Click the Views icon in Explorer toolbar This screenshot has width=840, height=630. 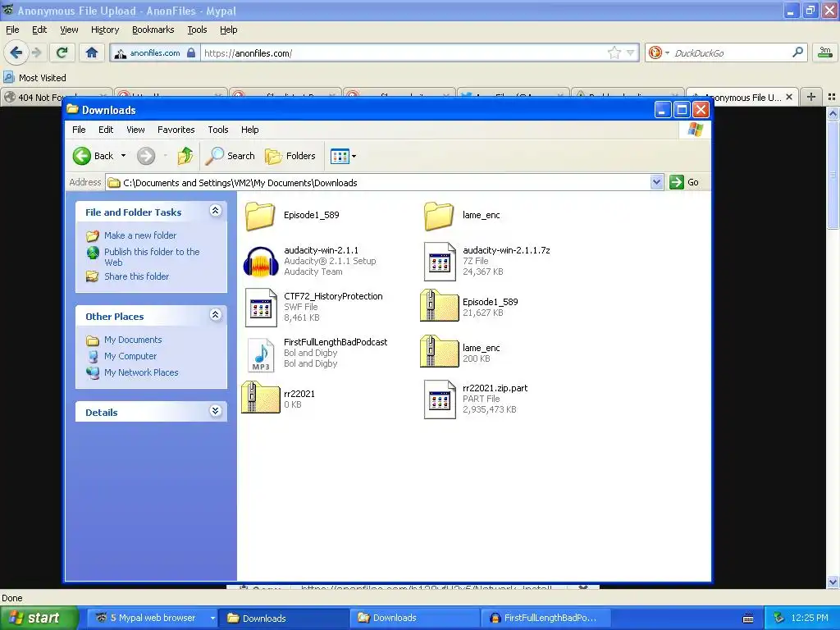pos(340,156)
